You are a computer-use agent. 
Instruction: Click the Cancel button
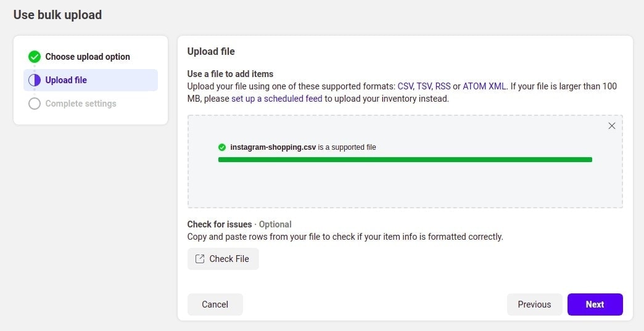(215, 304)
